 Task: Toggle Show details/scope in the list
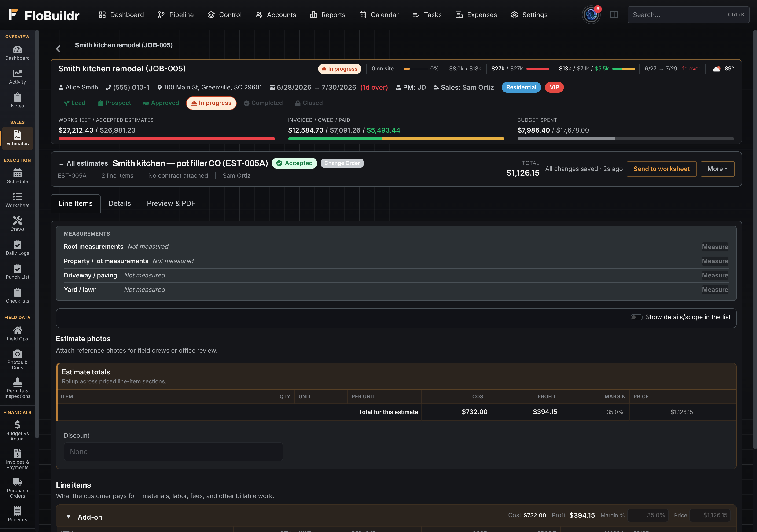coord(636,317)
